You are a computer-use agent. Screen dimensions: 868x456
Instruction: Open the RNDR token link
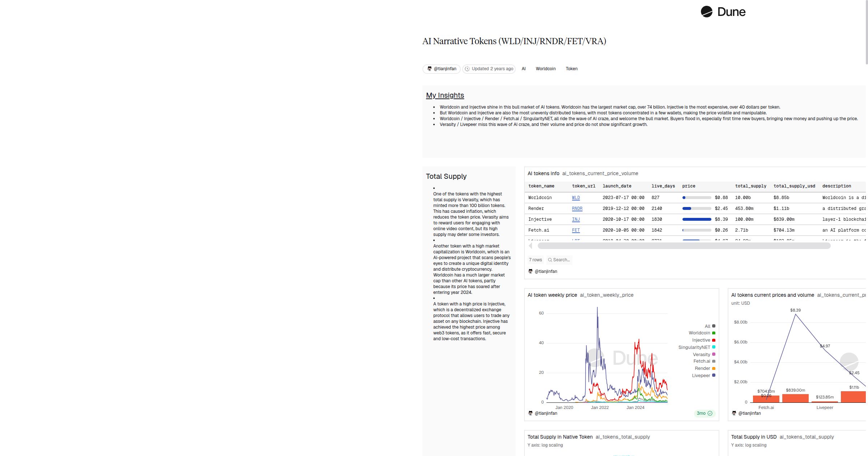tap(577, 208)
